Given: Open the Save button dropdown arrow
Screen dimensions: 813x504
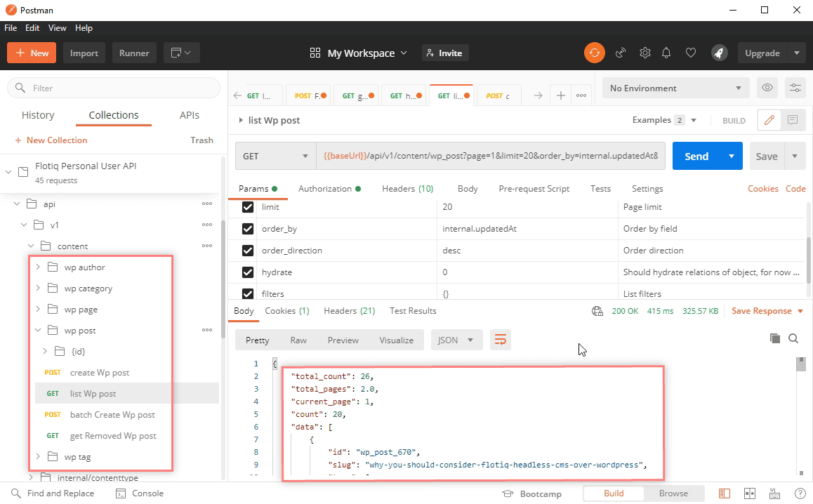Looking at the screenshot, I should 795,156.
